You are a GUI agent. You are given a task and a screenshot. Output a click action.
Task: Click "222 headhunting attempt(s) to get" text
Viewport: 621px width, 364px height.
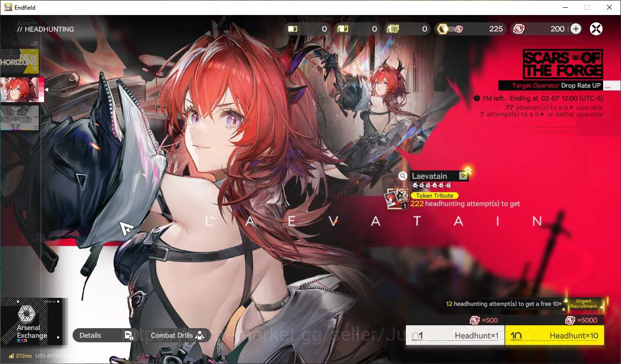click(x=465, y=204)
